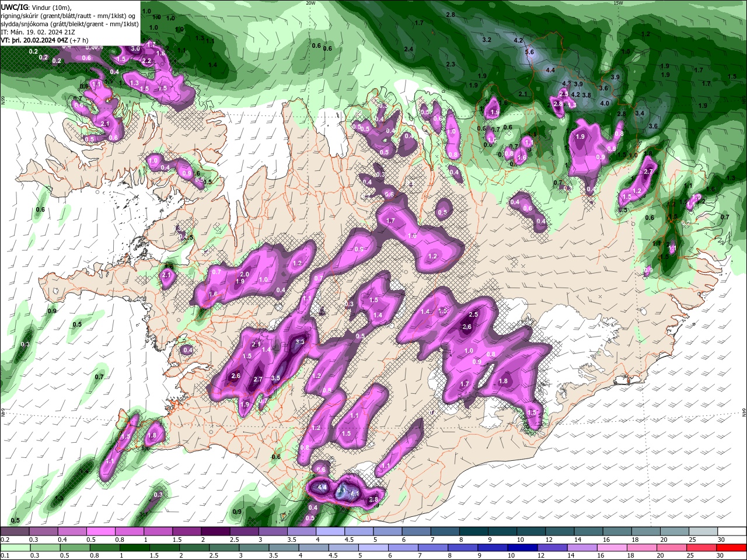Select the 0.2–0.3 snow legend swatch
The width and height of the screenshot is (747, 560).
coord(15,532)
